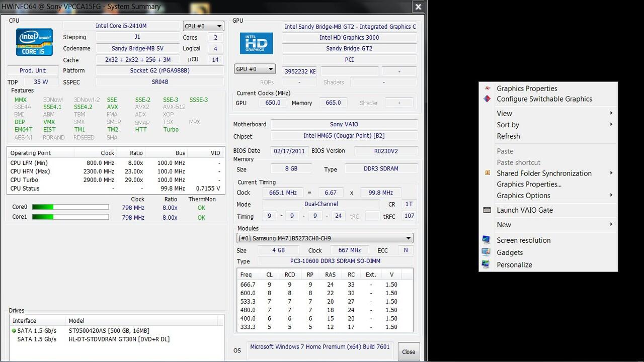
Task: Select the ST9500420AS drive row
Action: 116,331
